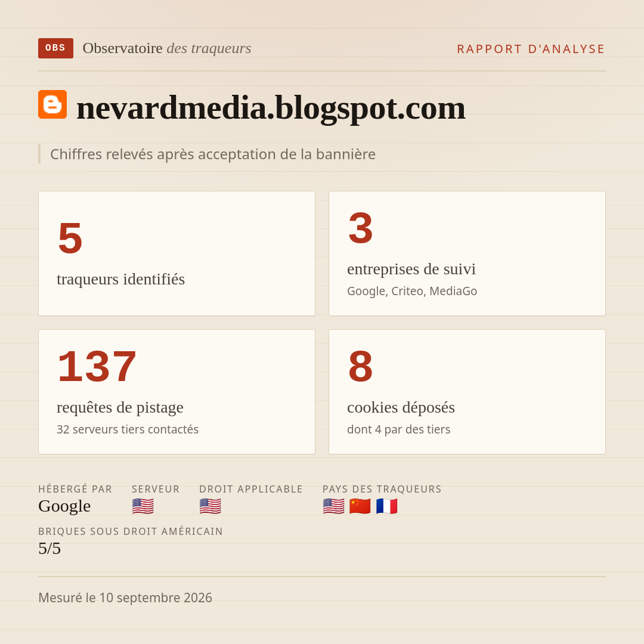Click the 5/5 value
Screen dimensions: 644x644
(x=49, y=549)
